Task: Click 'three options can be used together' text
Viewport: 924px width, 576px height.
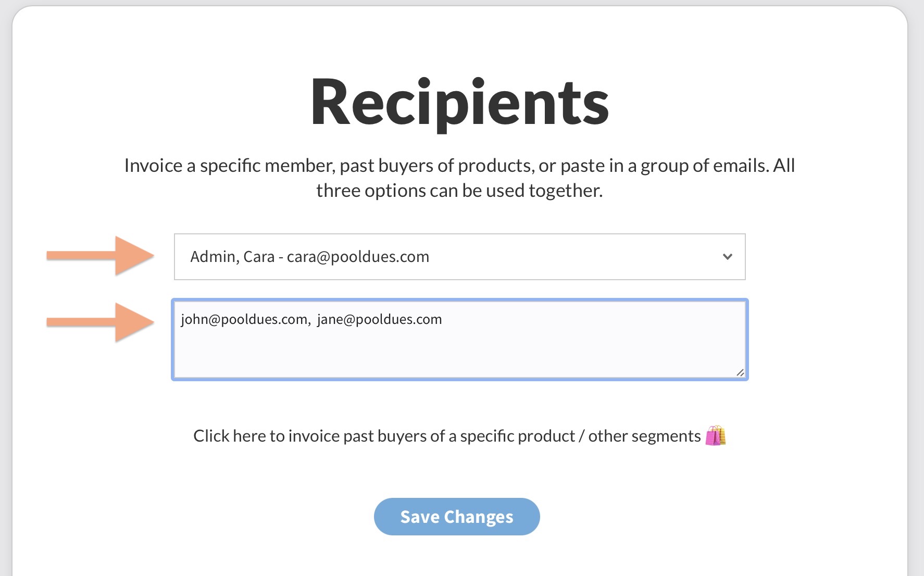Action: pyautogui.click(x=459, y=191)
